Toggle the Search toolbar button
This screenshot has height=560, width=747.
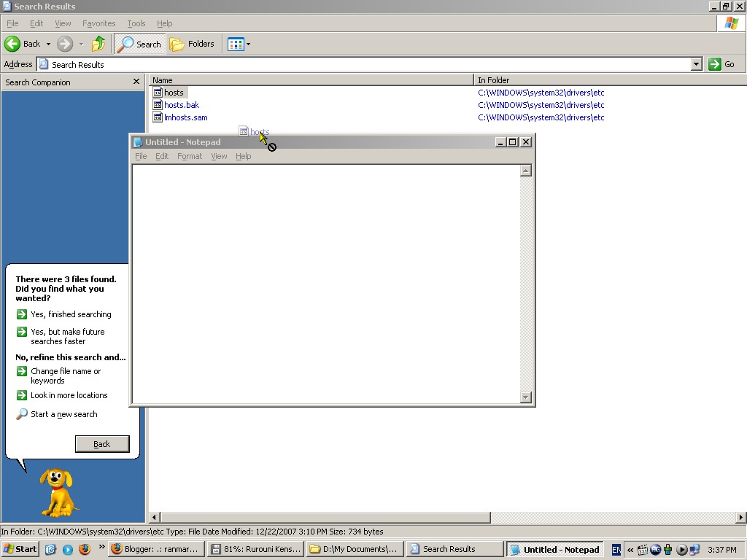tap(139, 44)
